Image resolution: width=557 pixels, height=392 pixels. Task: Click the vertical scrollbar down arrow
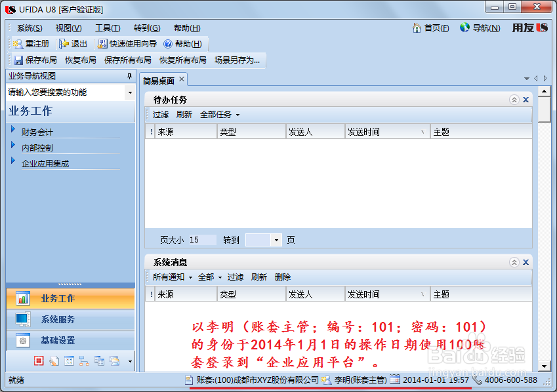544,366
